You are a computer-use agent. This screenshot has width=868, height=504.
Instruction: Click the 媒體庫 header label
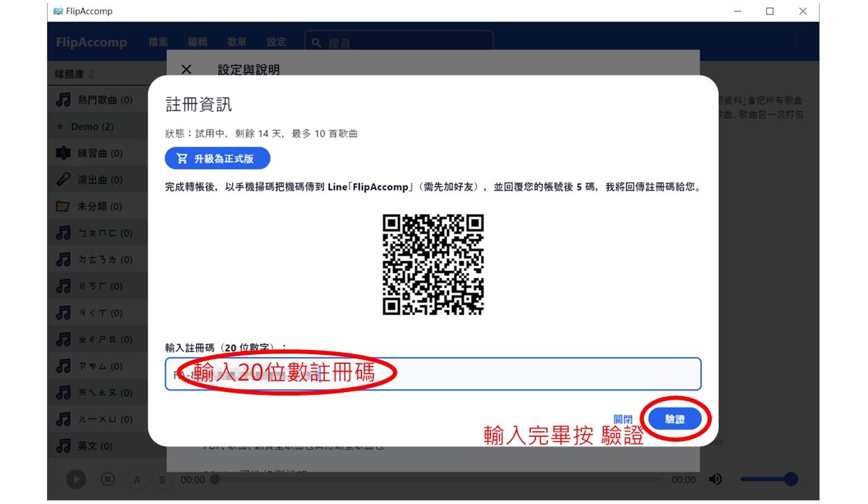[70, 74]
